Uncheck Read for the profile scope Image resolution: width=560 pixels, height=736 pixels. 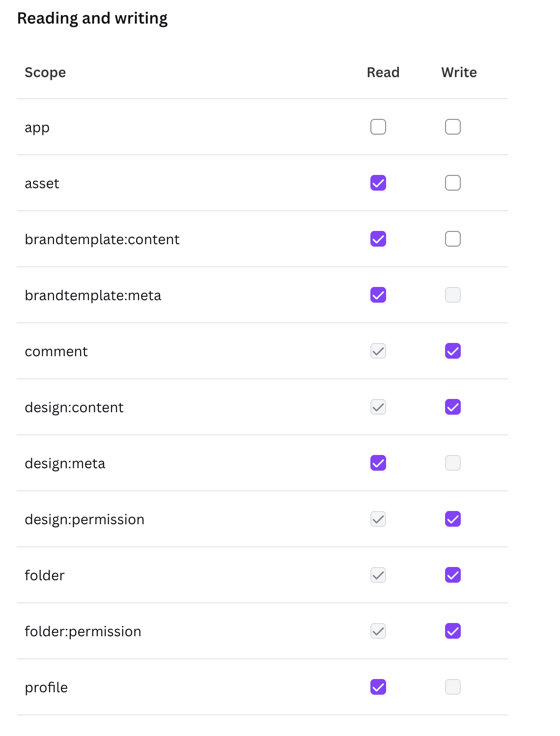pos(378,687)
